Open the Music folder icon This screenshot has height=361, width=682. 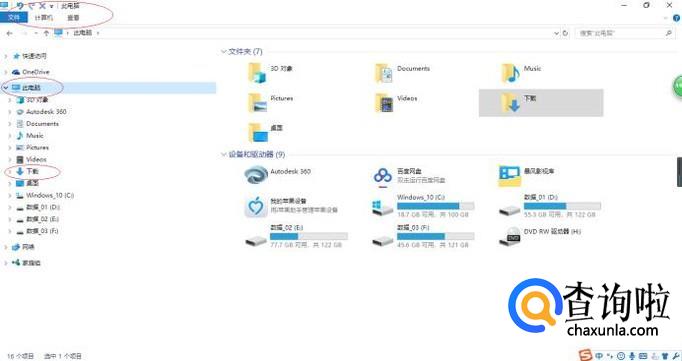pyautogui.click(x=510, y=73)
